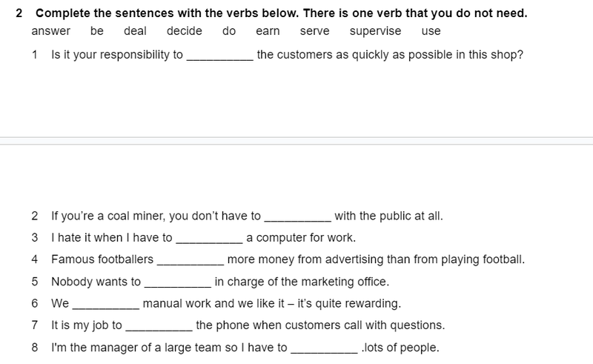The width and height of the screenshot is (593, 364).
Task: Click the blank before "lots of people"
Action: tap(323, 347)
